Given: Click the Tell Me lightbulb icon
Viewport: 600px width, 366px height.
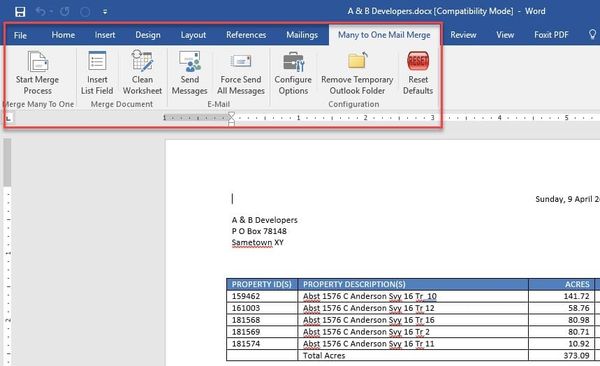Looking at the screenshot, I should pyautogui.click(x=592, y=34).
